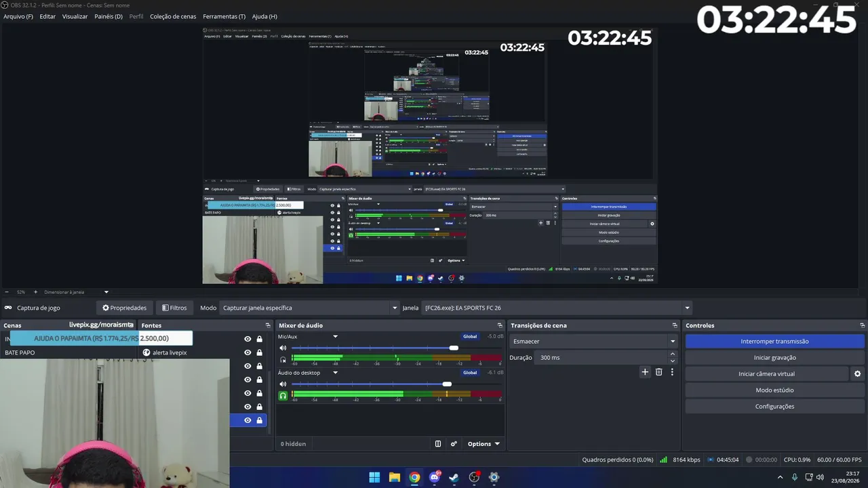Click the Global badge on Áudio do desktop

470,373
